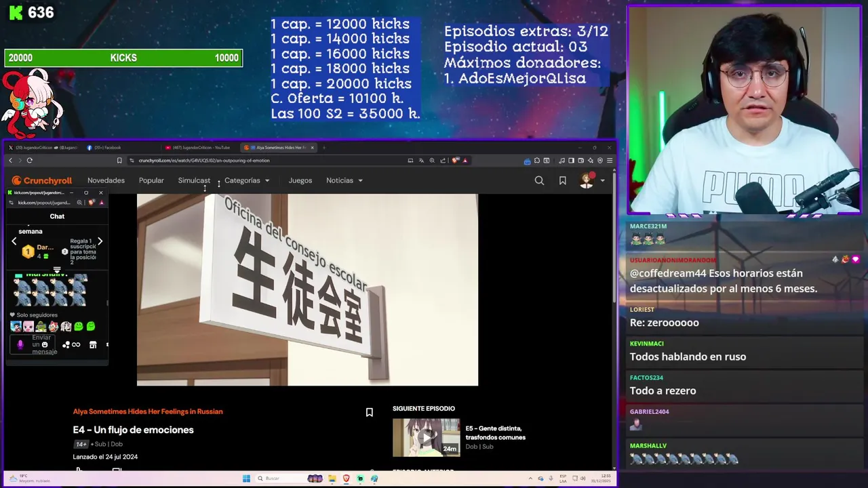
Task: Open Alya Sometimes Hides Her Feelings series link
Action: tap(148, 411)
